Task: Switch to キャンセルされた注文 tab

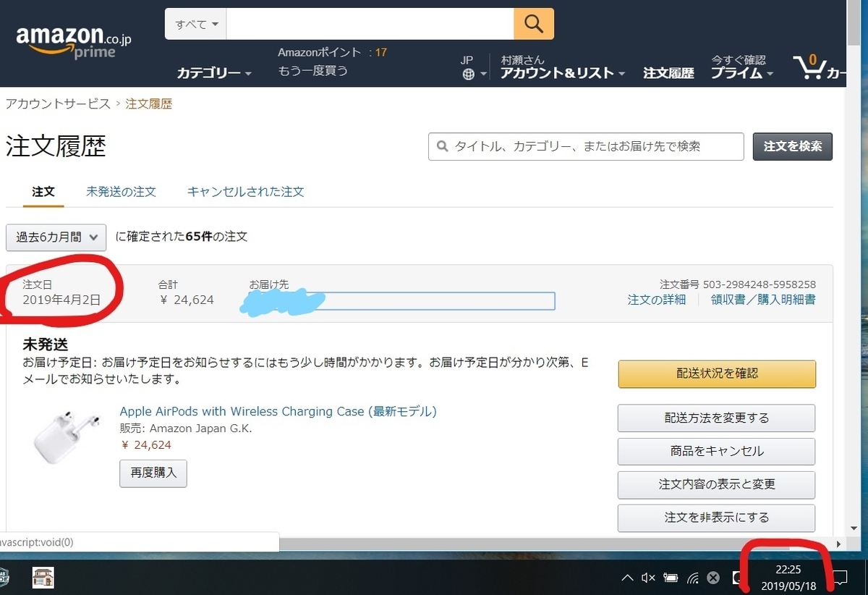Action: [x=245, y=192]
